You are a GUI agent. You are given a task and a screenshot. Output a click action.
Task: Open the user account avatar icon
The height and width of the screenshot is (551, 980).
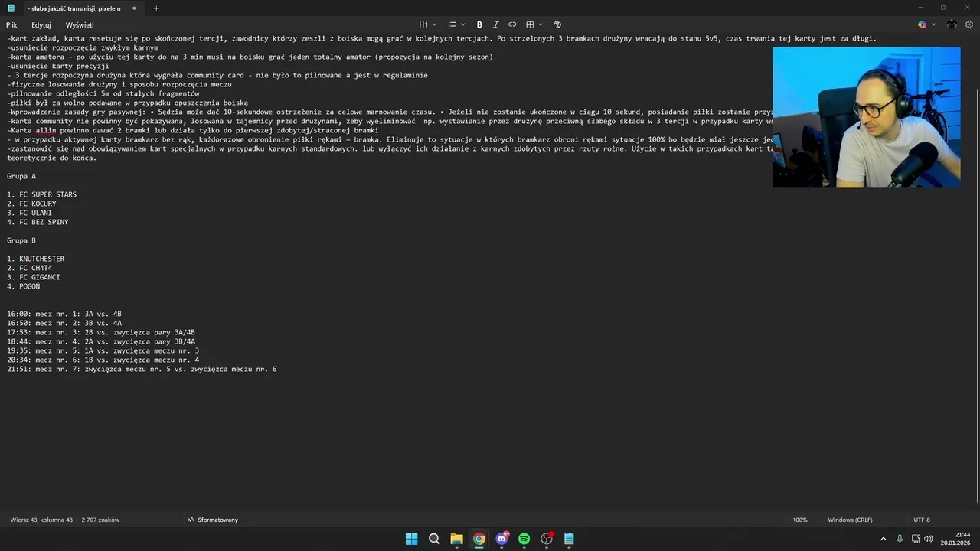[952, 24]
